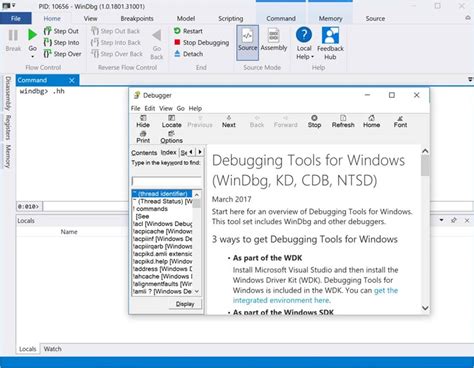The height and width of the screenshot is (368, 474).
Task: Open window list dropdown beside Command tab
Action: pos(470,79)
